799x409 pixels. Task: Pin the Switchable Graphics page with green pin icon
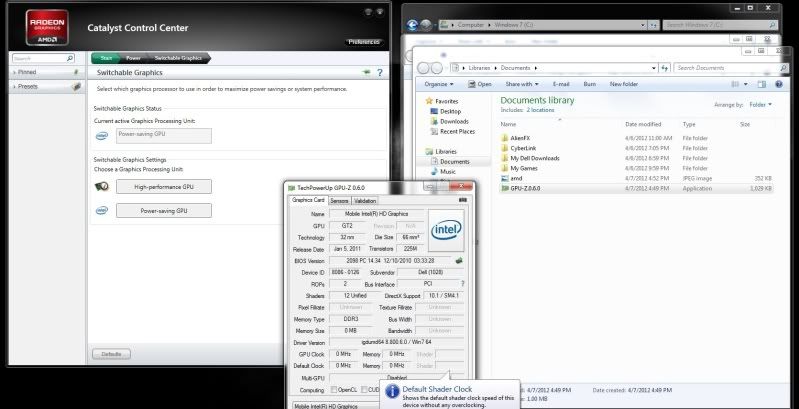click(x=366, y=73)
